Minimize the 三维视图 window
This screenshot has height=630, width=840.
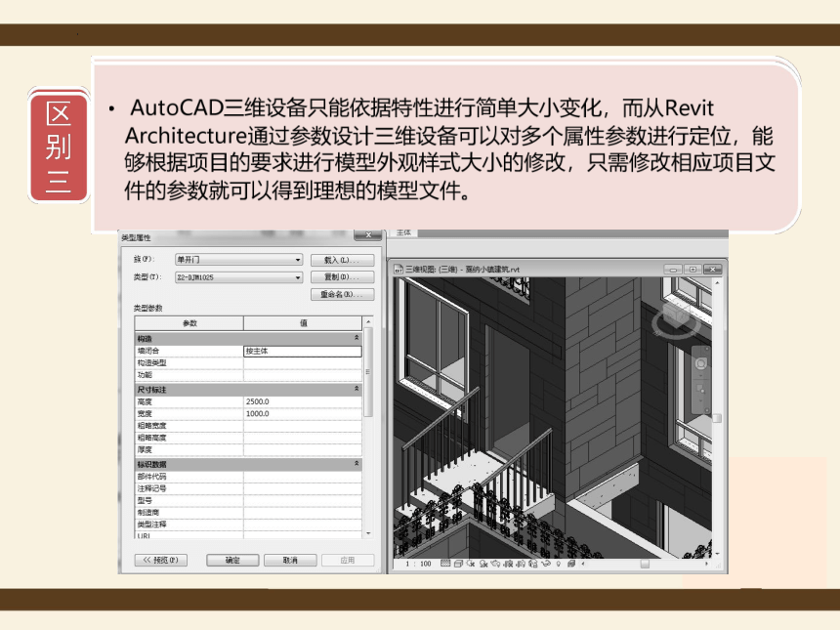pos(673,269)
